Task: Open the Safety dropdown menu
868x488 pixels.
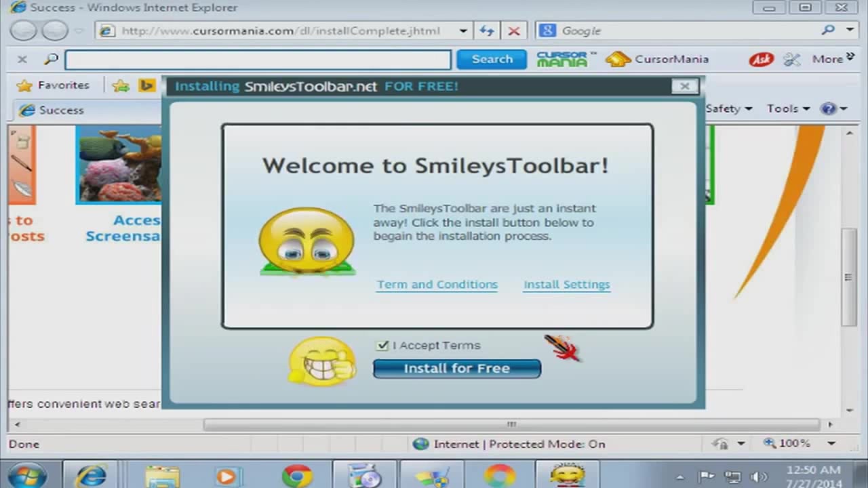Action: (724, 108)
